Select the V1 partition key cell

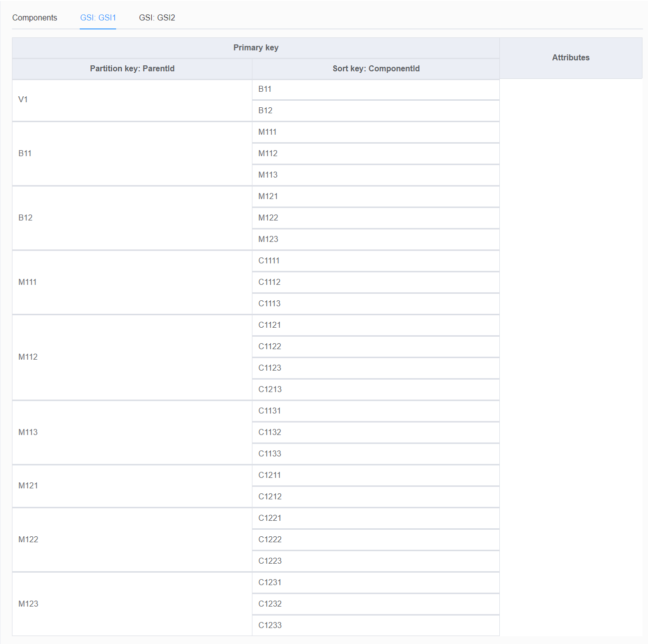[23, 100]
